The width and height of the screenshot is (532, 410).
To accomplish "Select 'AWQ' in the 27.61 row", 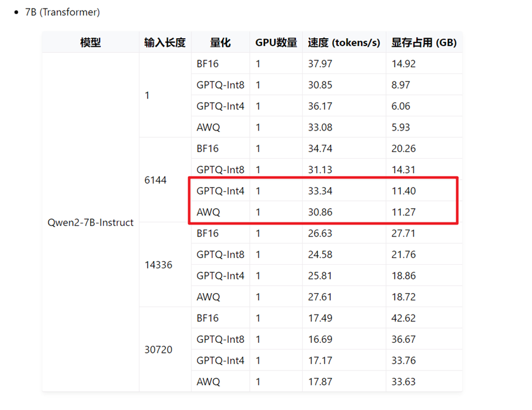I will (208, 297).
